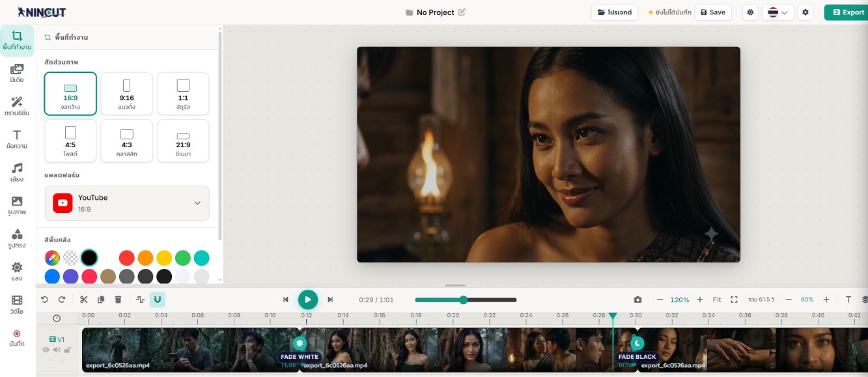This screenshot has width=868, height=377.
Task: Click the playback seek slider
Action: coord(466,300)
